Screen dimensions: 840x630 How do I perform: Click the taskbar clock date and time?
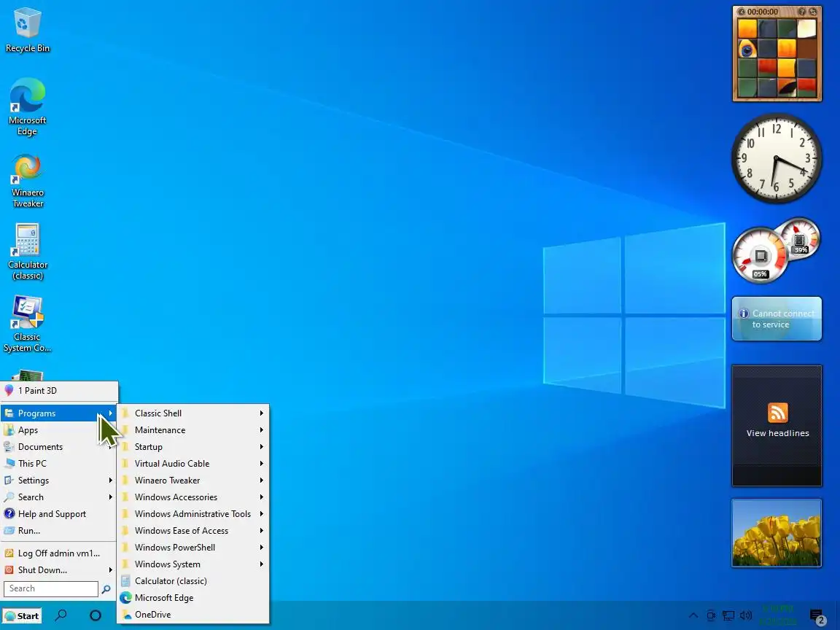point(779,615)
